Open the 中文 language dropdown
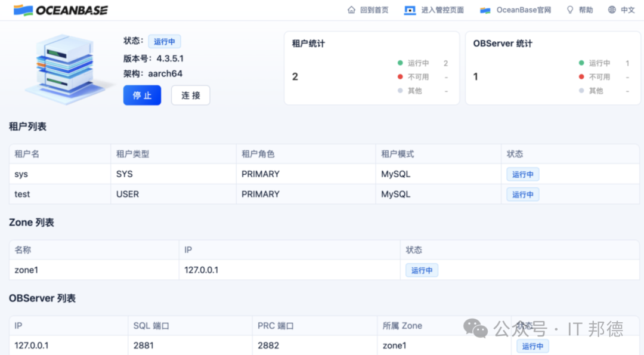This screenshot has height=355, width=644. tap(627, 10)
